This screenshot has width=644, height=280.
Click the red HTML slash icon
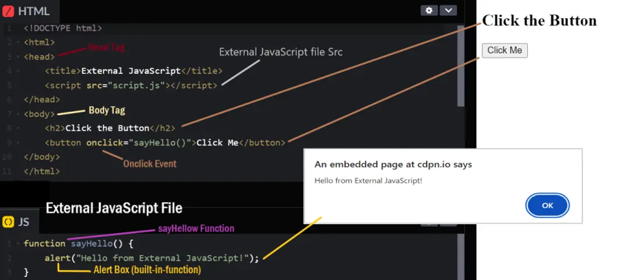point(8,11)
